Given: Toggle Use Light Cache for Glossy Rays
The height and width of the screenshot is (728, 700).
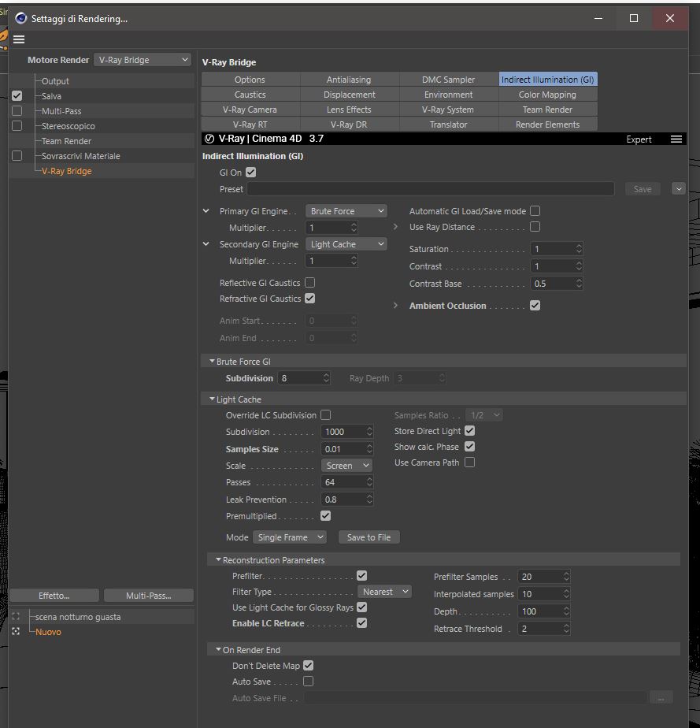Looking at the screenshot, I should tap(362, 607).
